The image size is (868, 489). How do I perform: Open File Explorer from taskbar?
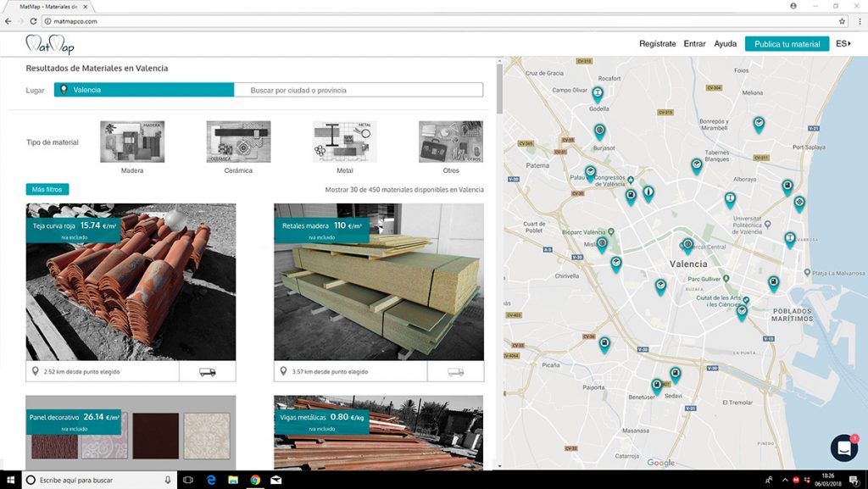point(233,481)
